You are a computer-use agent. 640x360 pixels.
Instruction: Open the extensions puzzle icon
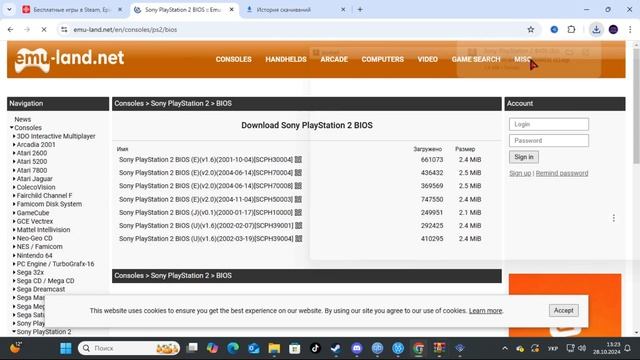(x=571, y=29)
